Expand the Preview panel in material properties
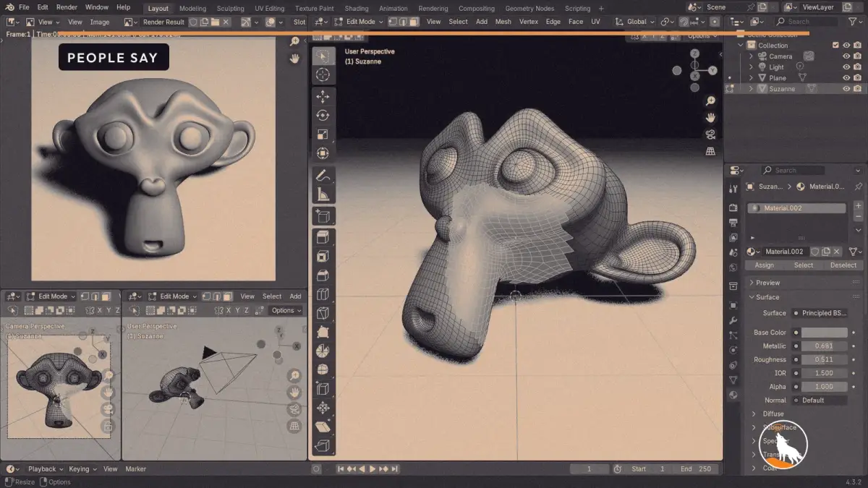This screenshot has width=868, height=488. tap(752, 283)
